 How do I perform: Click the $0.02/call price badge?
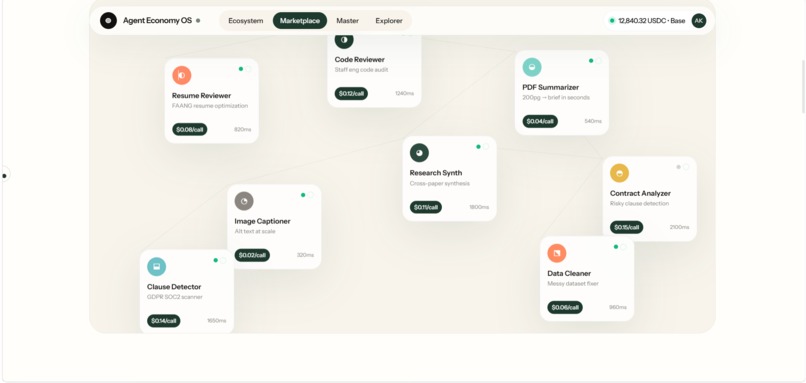pyautogui.click(x=252, y=255)
